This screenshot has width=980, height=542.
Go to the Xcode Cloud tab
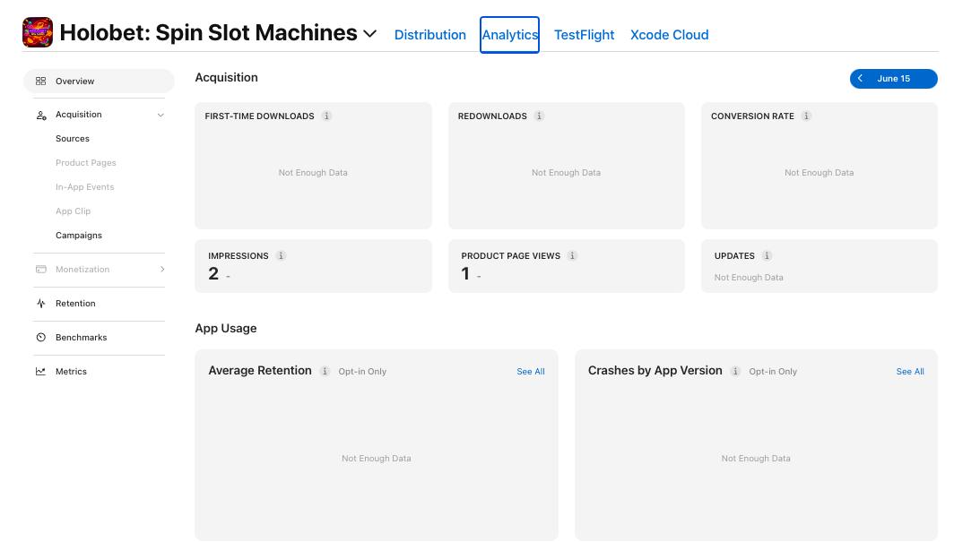[670, 35]
